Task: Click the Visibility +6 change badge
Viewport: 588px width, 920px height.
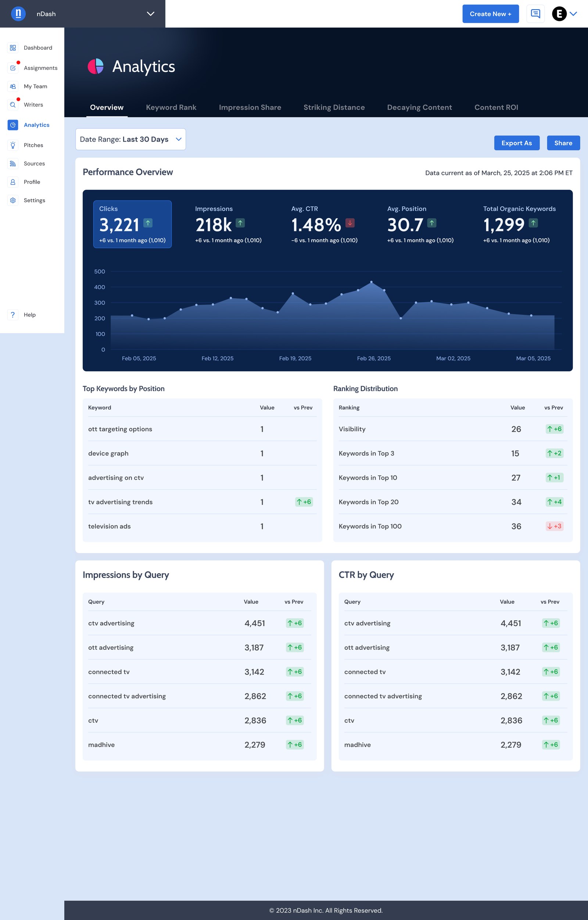Action: [555, 429]
